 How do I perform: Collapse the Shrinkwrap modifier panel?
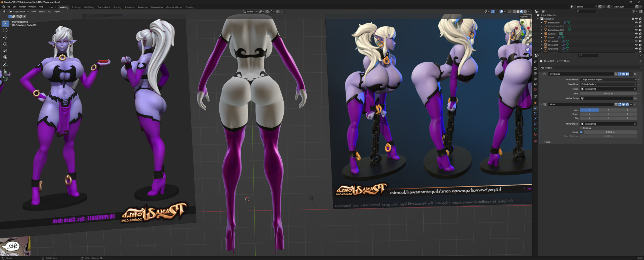click(541, 74)
